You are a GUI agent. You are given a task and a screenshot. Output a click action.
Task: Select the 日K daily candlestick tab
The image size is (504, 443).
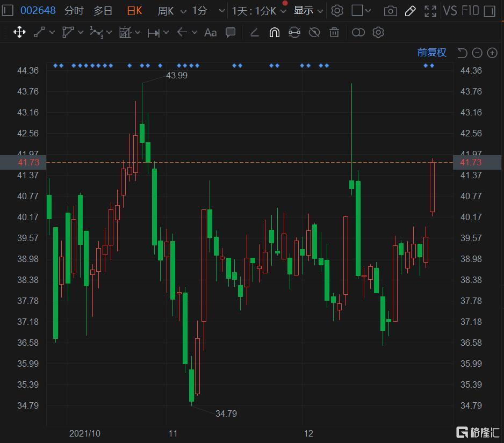point(134,11)
